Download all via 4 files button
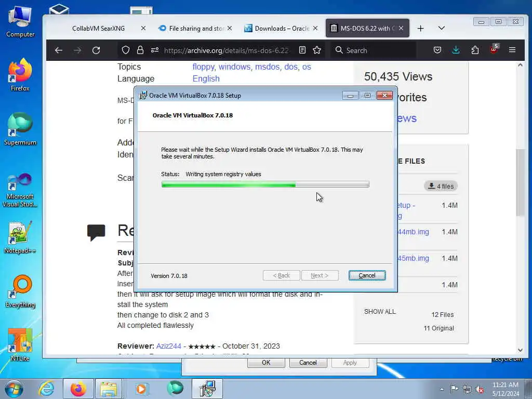The height and width of the screenshot is (399, 532). pyautogui.click(x=441, y=186)
